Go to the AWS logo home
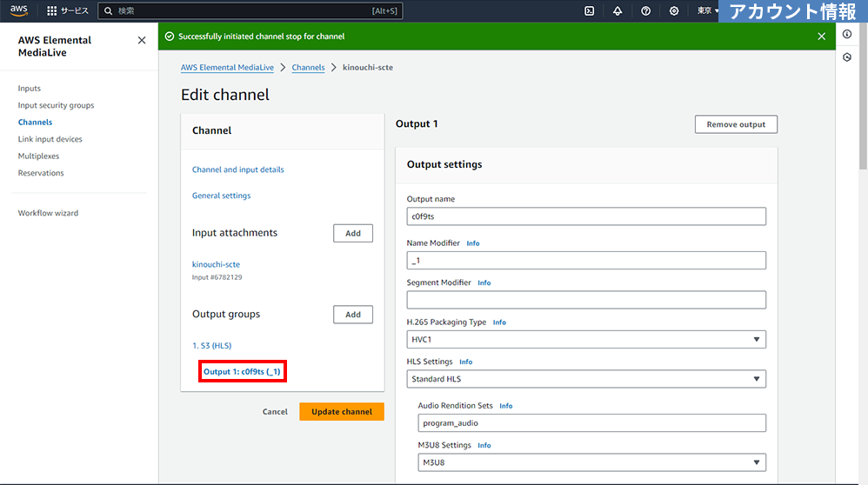The image size is (868, 485). click(x=19, y=10)
